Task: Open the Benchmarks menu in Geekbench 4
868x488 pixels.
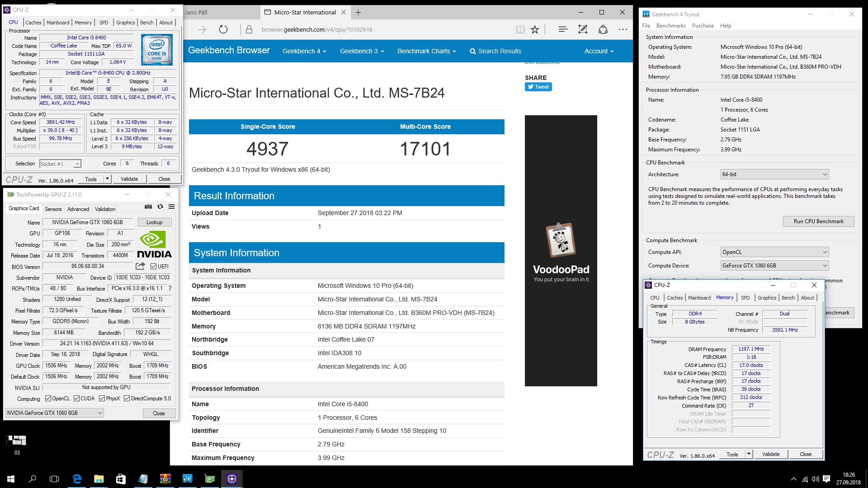Action: 671,26
